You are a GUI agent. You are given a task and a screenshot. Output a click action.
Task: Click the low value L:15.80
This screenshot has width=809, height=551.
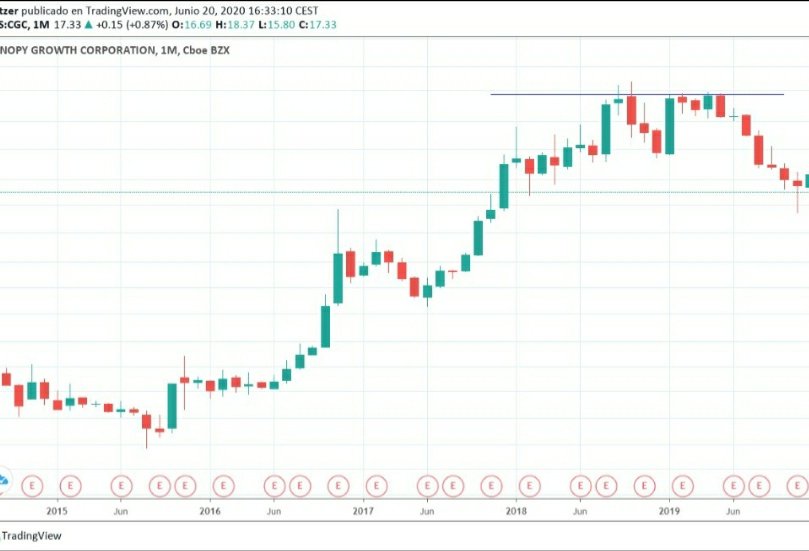point(277,24)
